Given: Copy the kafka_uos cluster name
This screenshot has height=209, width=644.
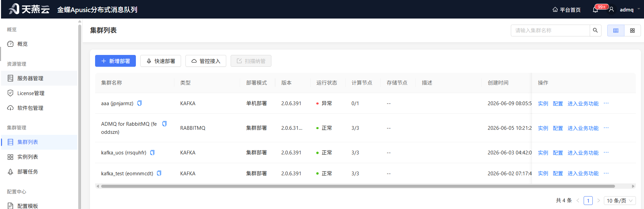Looking at the screenshot, I should [152, 153].
